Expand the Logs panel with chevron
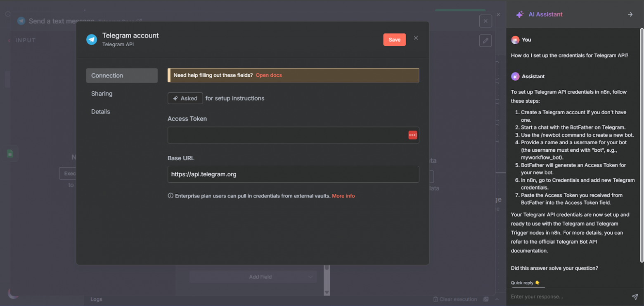644x306 pixels. 497,299
